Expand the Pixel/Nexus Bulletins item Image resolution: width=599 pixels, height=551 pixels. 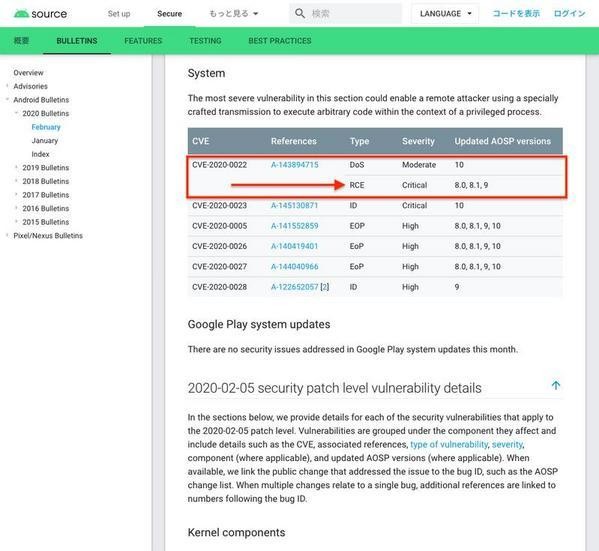point(7,235)
